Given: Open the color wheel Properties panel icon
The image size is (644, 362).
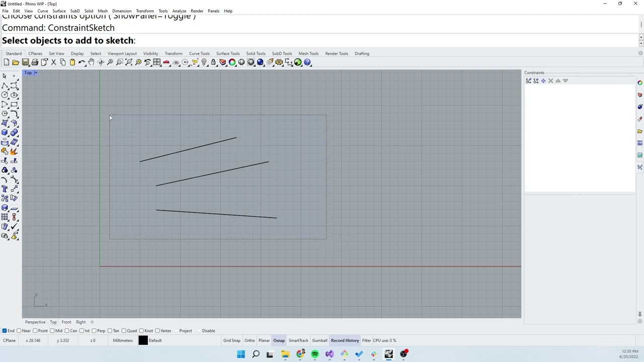Looking at the screenshot, I should (x=640, y=83).
